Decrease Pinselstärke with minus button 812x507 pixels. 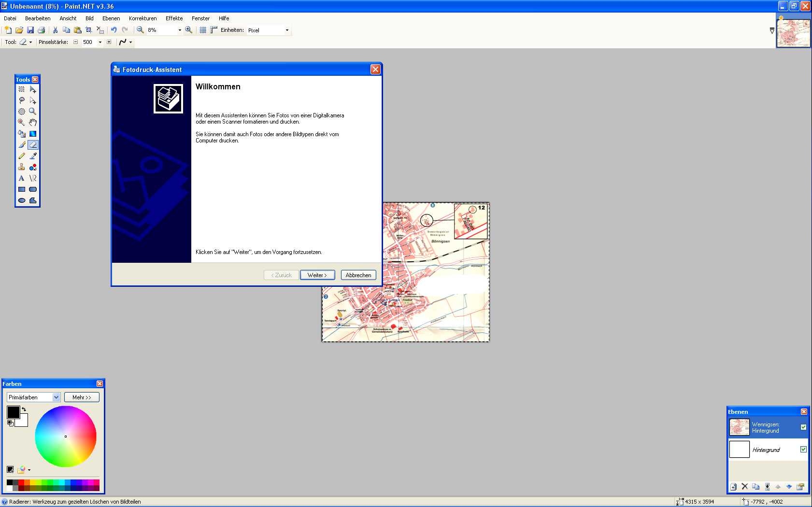76,42
